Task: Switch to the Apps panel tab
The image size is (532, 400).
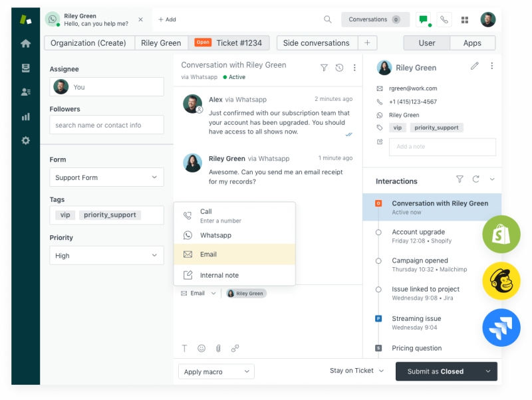Action: click(472, 43)
